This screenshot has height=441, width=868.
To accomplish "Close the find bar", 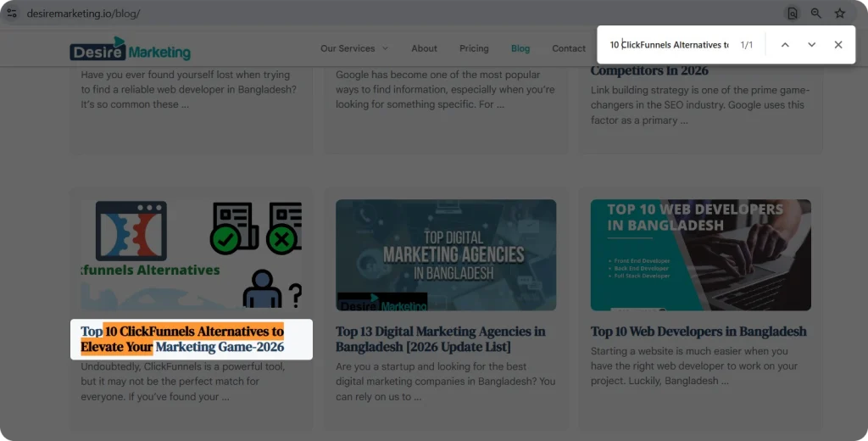I will tap(838, 45).
